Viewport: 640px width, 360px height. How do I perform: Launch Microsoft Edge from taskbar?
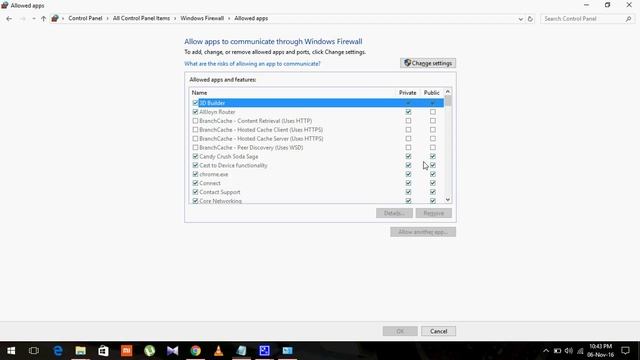point(58,351)
